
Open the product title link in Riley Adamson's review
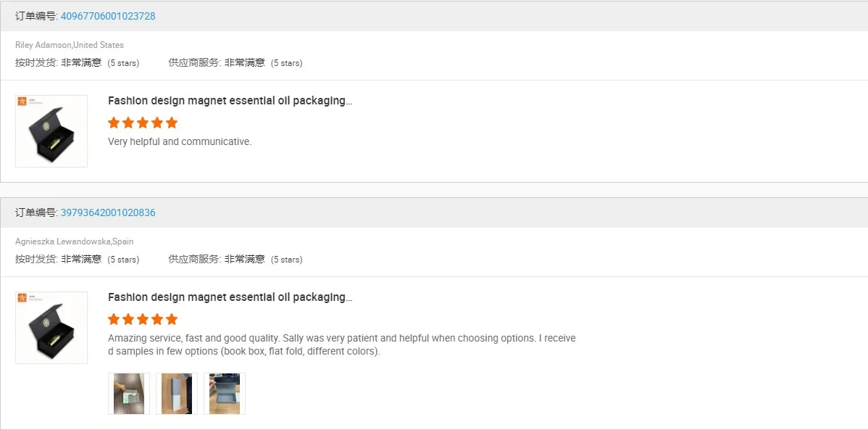pyautogui.click(x=230, y=101)
